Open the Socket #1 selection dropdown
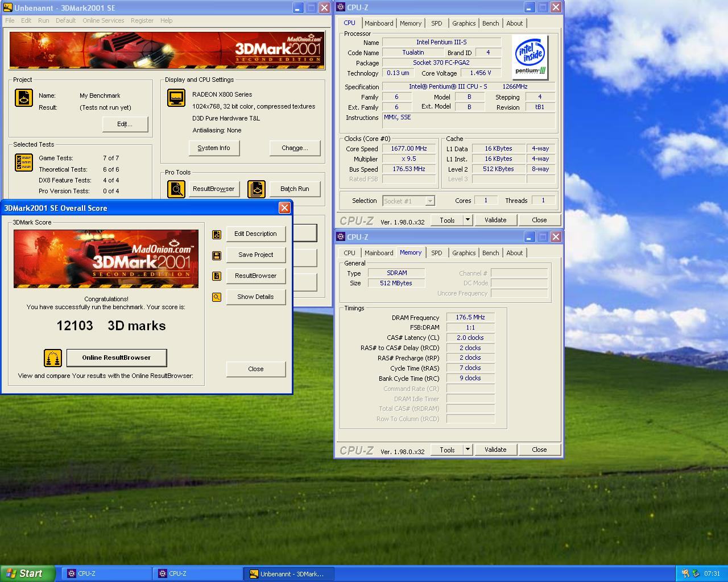The width and height of the screenshot is (728, 582). [x=408, y=201]
